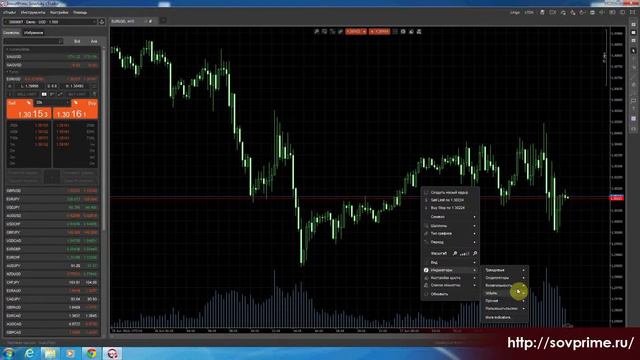
Task: Click the new chart plus button
Action: pos(163,20)
